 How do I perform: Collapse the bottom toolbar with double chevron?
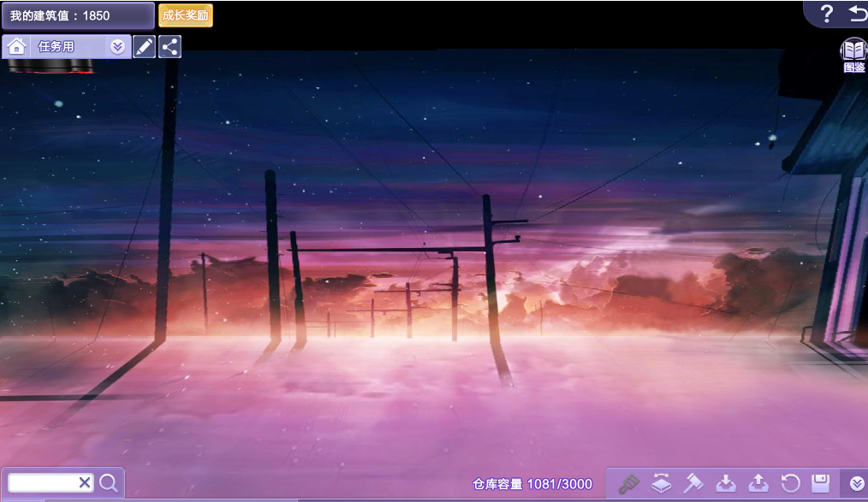coord(857,484)
